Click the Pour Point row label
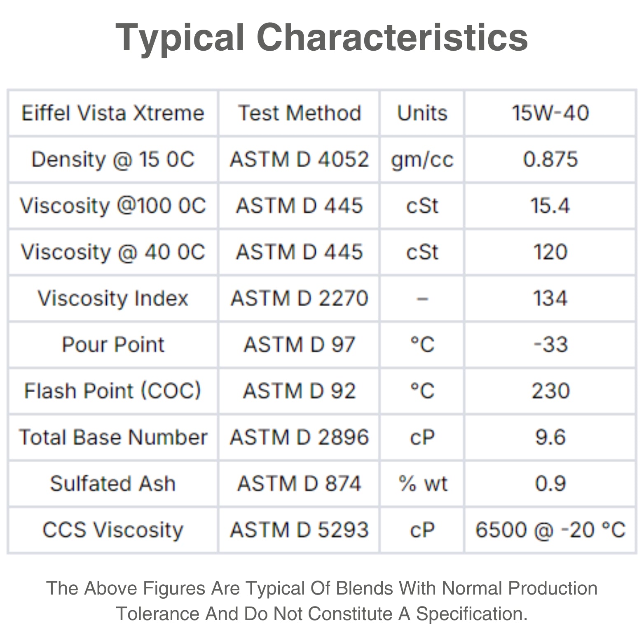Viewport: 644px width, 644px height. (113, 344)
